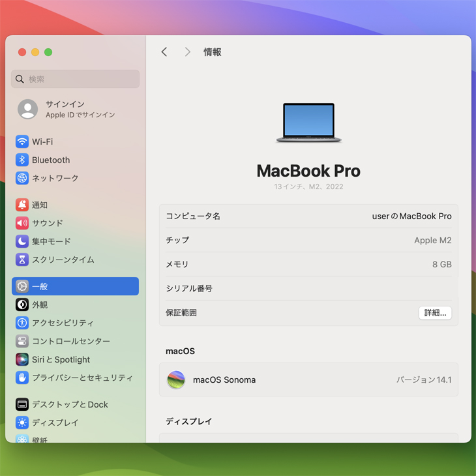Click the デスクトップと Dock icon
Image resolution: width=476 pixels, height=476 pixels.
22,404
